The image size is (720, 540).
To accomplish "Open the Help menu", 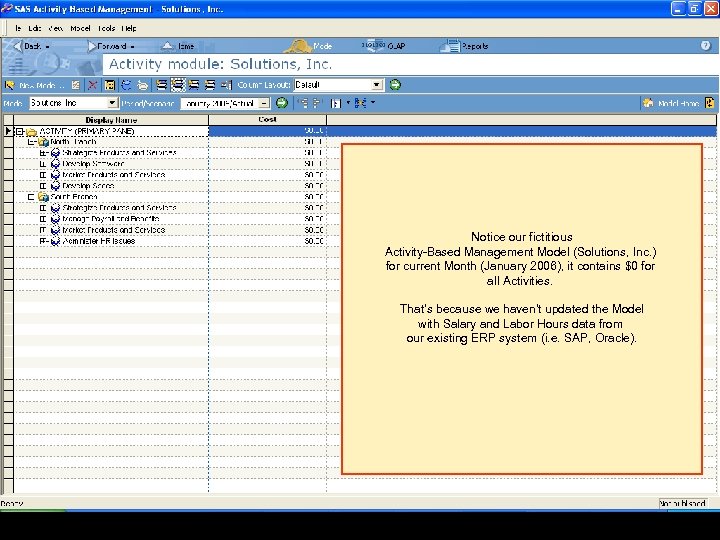I will coord(129,28).
